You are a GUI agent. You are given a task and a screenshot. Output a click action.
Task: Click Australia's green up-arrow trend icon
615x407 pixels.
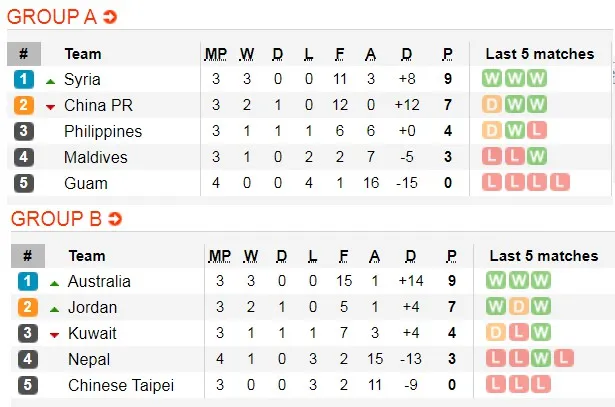point(53,282)
